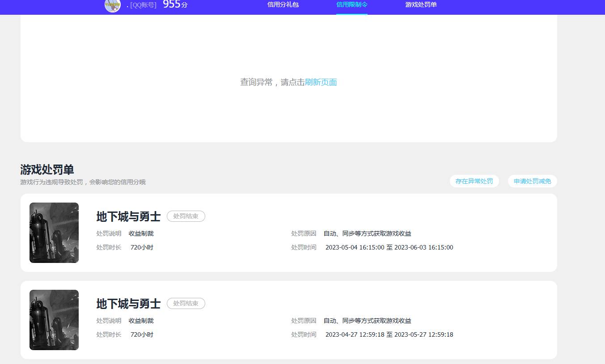Viewport: 605px width, 364px height.
Task: Open the 游戏处罚单 tab
Action: [421, 5]
